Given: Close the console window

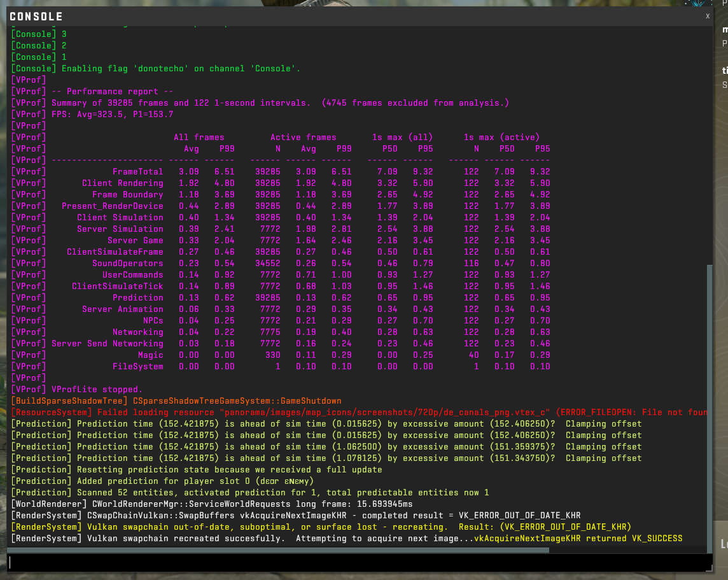Looking at the screenshot, I should [x=708, y=17].
